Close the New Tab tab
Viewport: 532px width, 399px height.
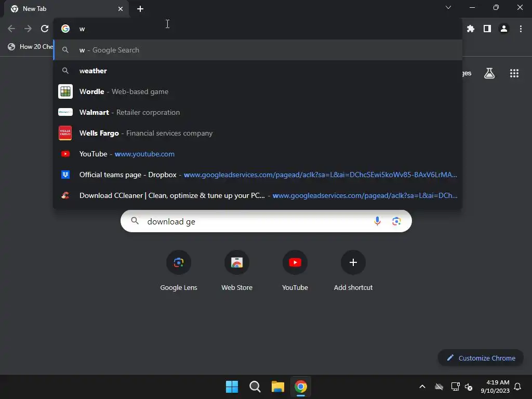pyautogui.click(x=121, y=9)
